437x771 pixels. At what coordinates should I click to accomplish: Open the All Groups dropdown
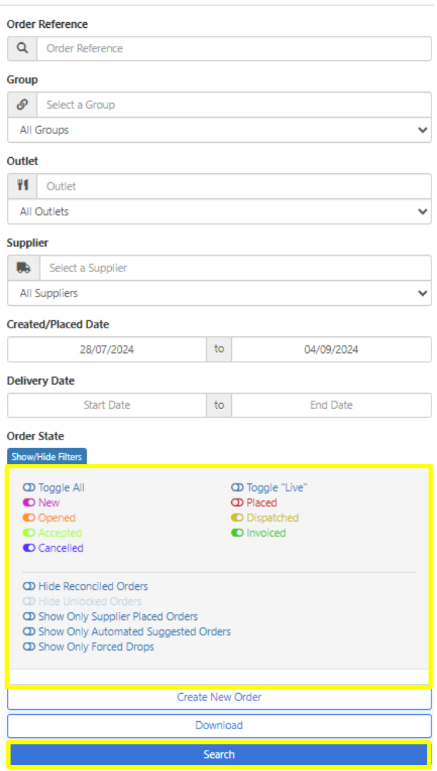point(219,130)
